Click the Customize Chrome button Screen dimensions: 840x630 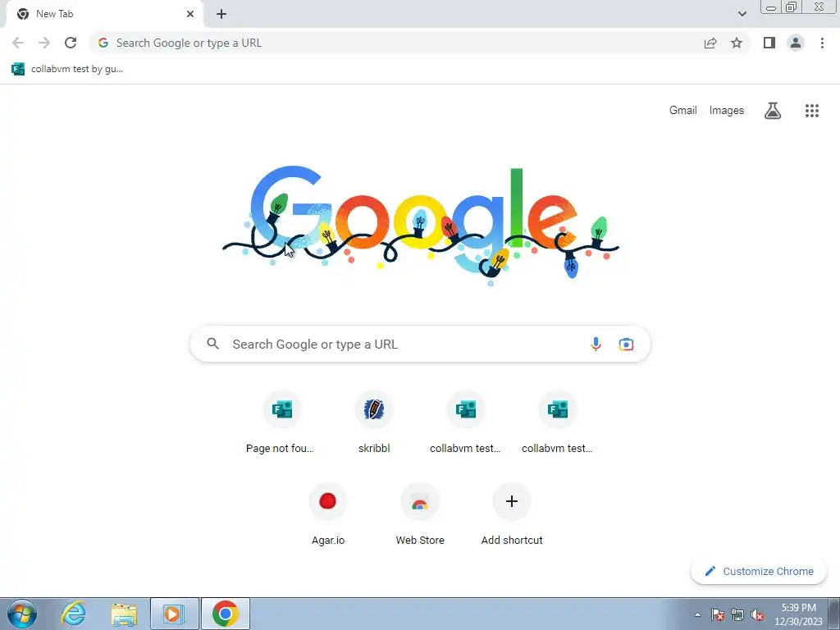[759, 572]
